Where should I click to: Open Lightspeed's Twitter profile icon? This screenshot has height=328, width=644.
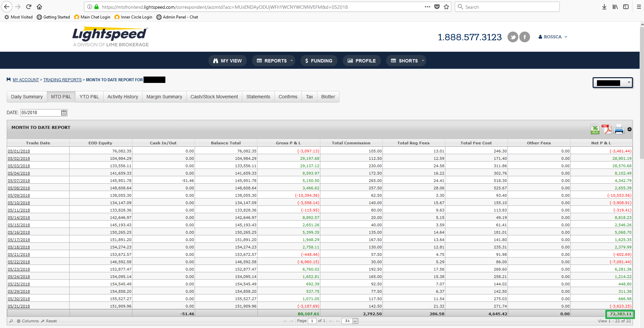(513, 37)
